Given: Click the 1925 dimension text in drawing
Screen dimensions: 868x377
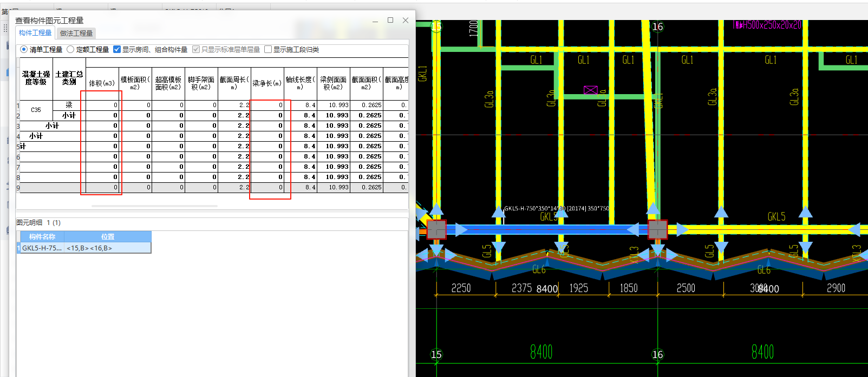Looking at the screenshot, I should pos(578,288).
